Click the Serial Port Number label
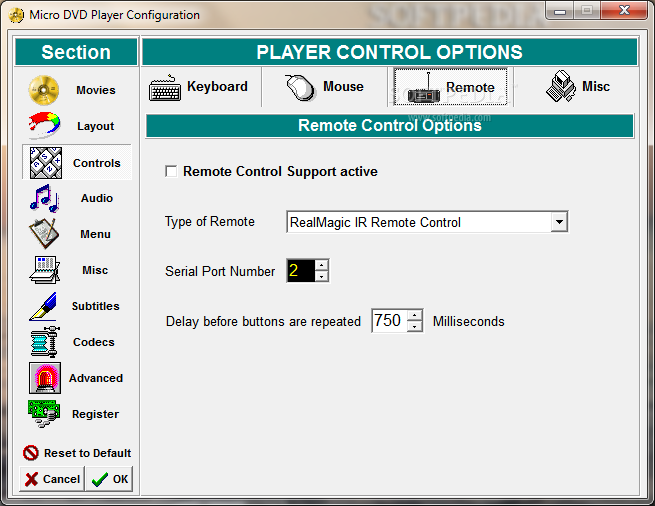 click(x=220, y=272)
